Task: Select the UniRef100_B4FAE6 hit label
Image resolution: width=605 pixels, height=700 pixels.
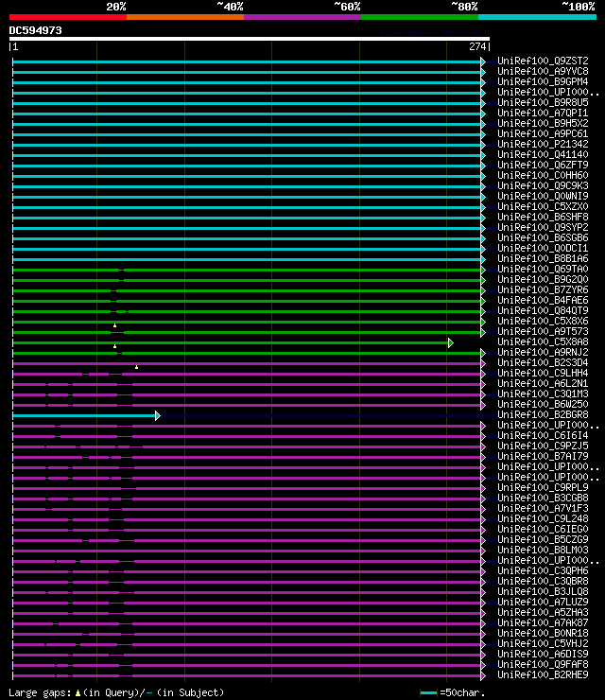Action: click(543, 300)
